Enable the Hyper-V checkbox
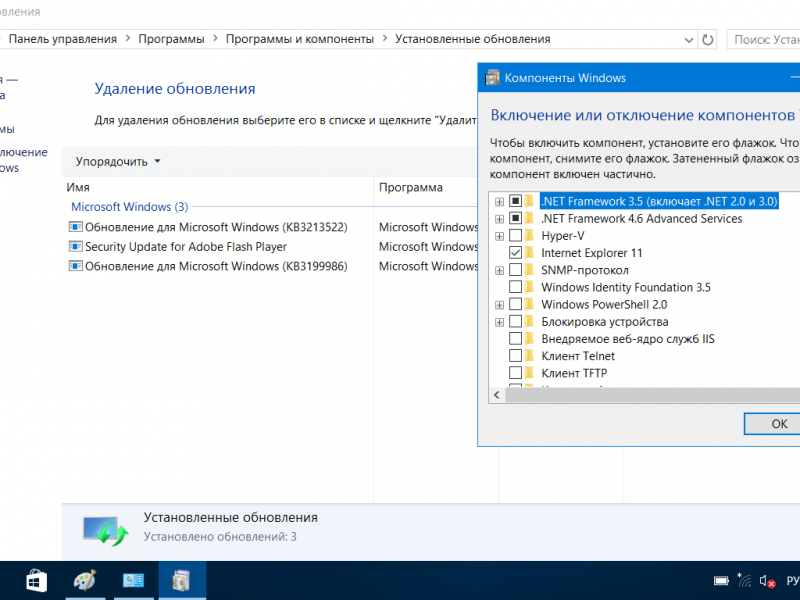The image size is (800, 600). [515, 235]
